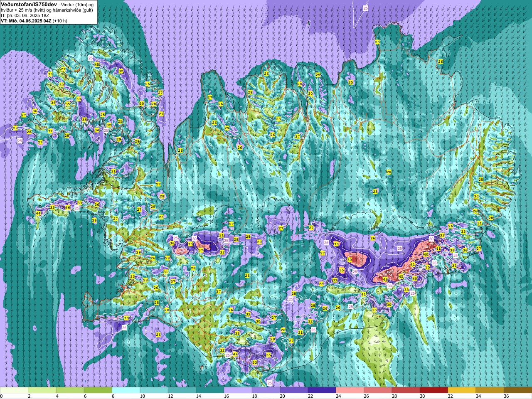This screenshot has height=399, width=532.
Task: Select the olive green swatch between 6 and 8
Action: coord(98,390)
